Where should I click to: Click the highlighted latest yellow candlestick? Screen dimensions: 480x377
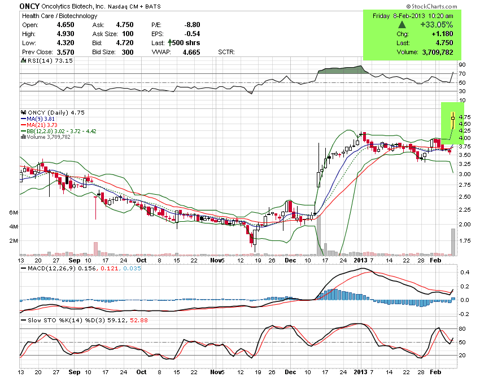tap(453, 121)
